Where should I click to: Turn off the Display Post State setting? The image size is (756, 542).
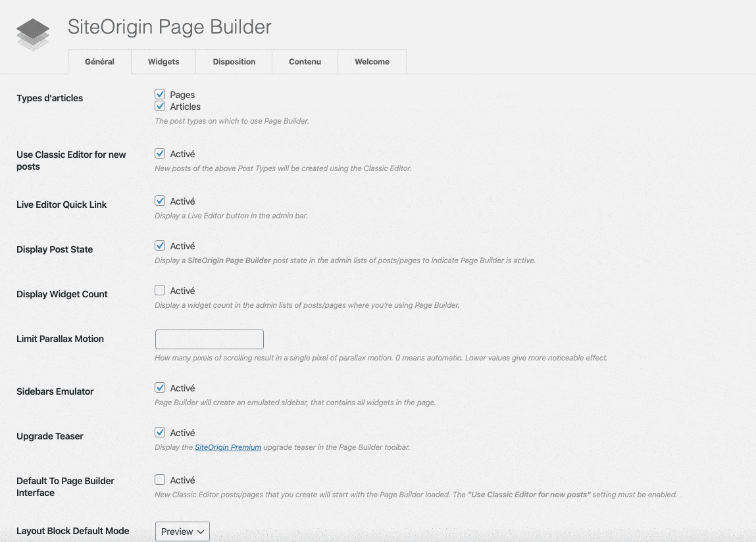[160, 245]
